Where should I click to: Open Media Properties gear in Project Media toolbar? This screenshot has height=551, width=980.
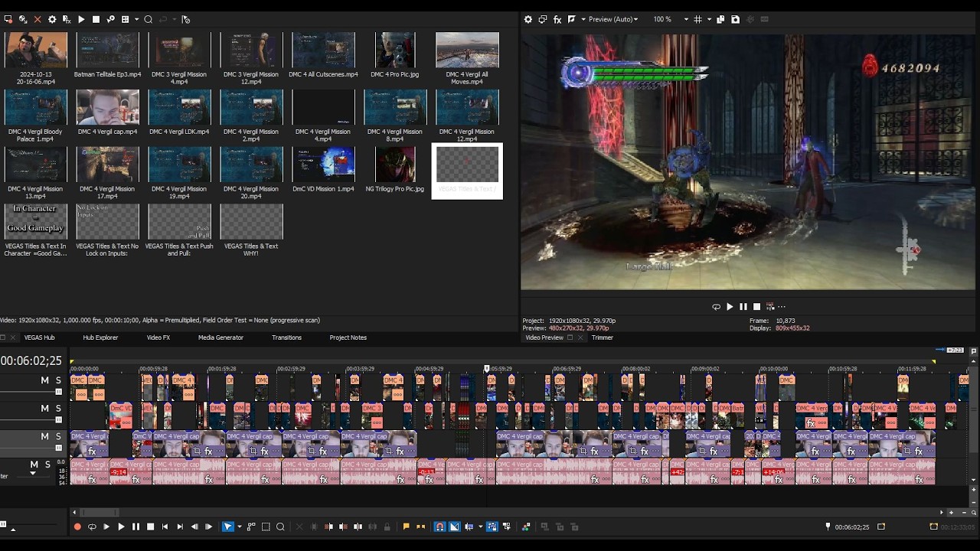[52, 19]
